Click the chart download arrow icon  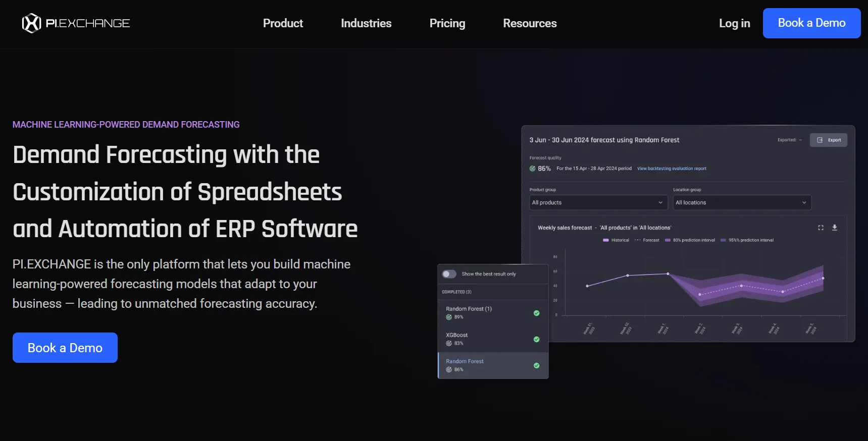point(835,228)
